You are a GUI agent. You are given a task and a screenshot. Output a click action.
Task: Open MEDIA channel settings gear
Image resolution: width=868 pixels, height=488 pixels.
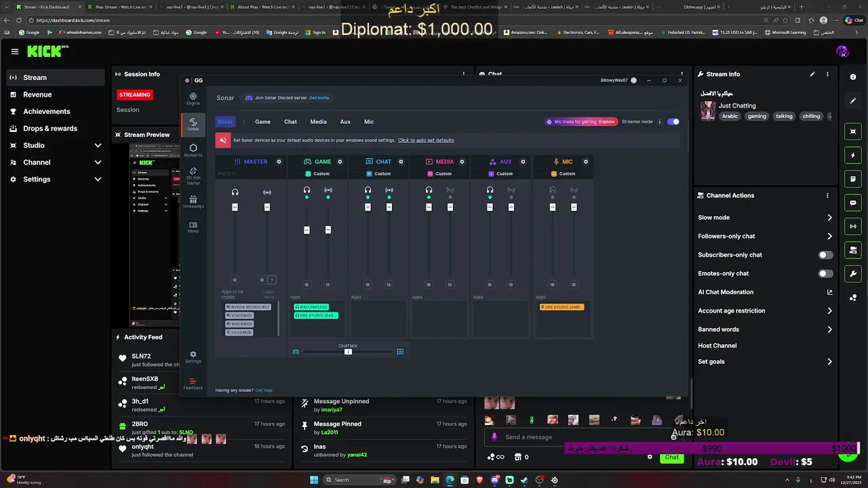[x=462, y=162]
